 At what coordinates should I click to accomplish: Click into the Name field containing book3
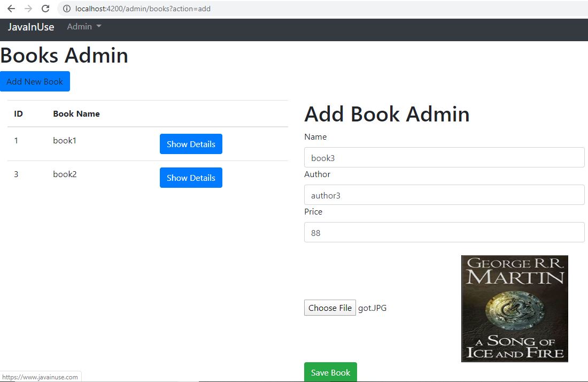pyautogui.click(x=444, y=158)
